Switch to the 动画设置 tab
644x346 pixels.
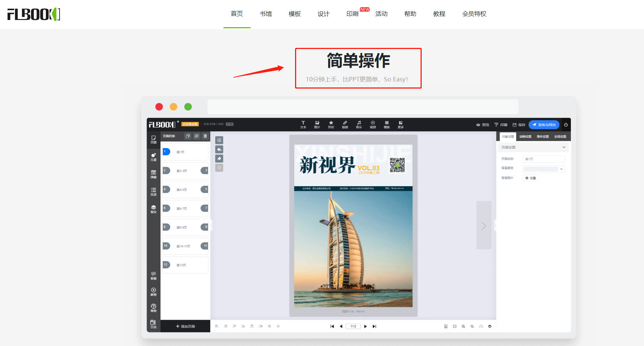pyautogui.click(x=525, y=136)
